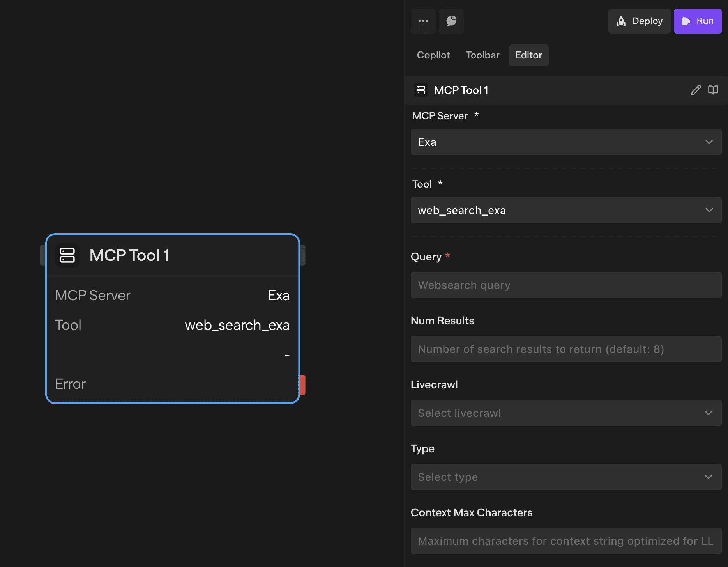Open the Select livecrawl dropdown
Viewport: 728px width, 567px height.
point(566,413)
